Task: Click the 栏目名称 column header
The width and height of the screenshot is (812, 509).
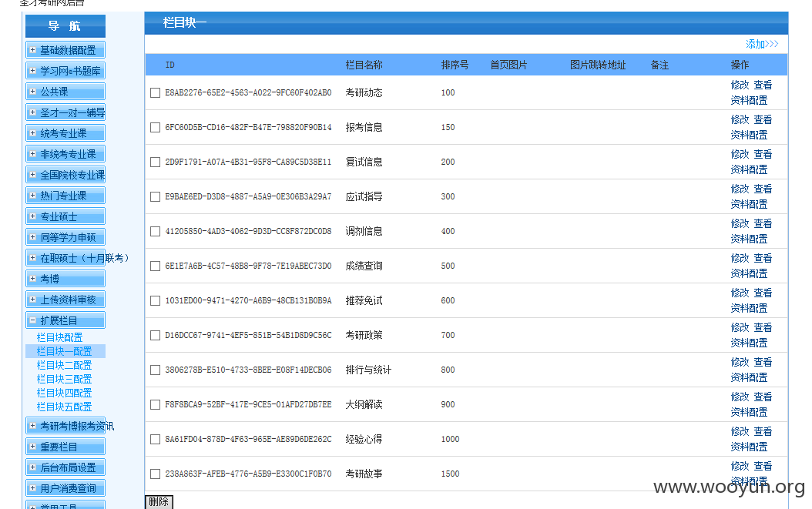Action: (364, 65)
